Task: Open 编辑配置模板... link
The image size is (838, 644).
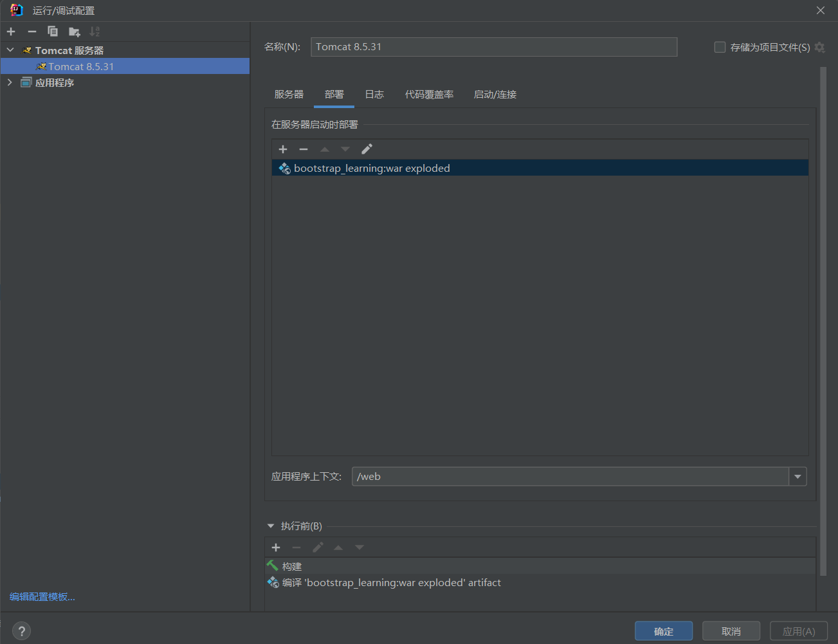Action: 42,597
